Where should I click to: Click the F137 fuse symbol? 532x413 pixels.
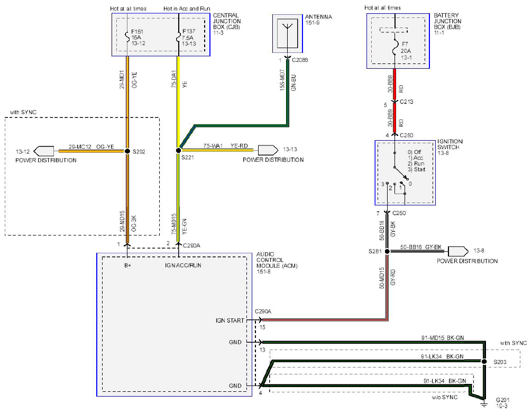(178, 37)
